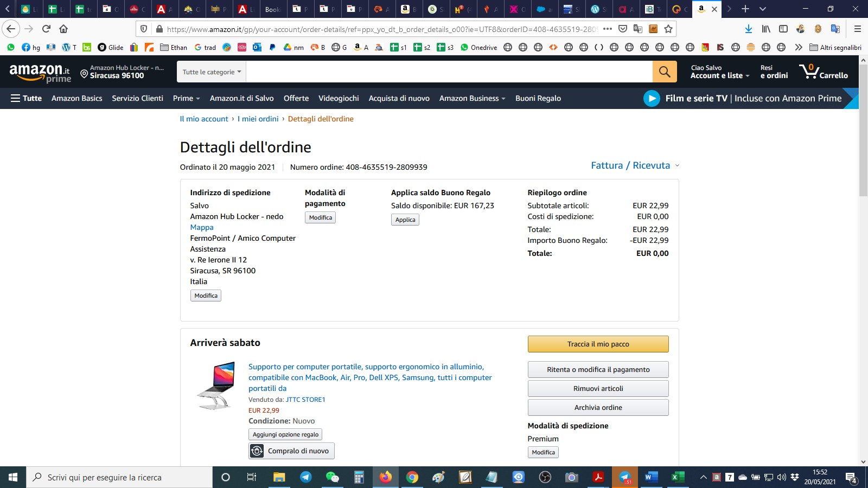This screenshot has width=868, height=488.
Task: Click Modifica under Modalità di spedizione
Action: tap(544, 452)
